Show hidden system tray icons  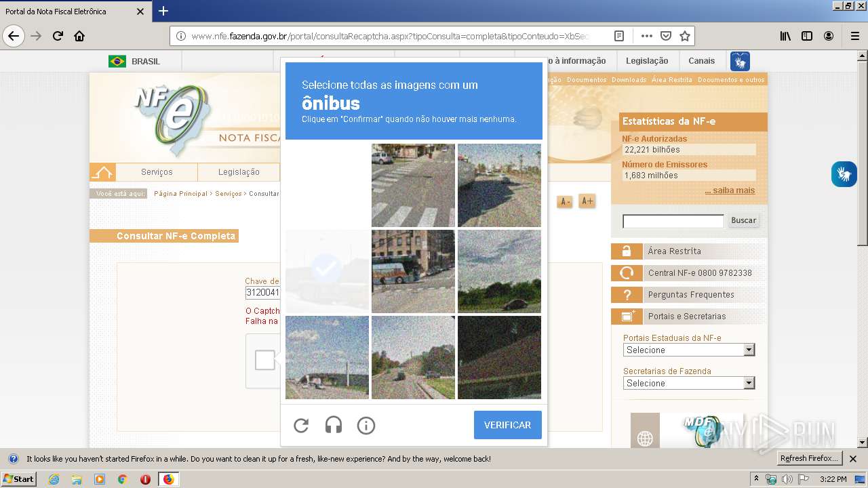(756, 479)
